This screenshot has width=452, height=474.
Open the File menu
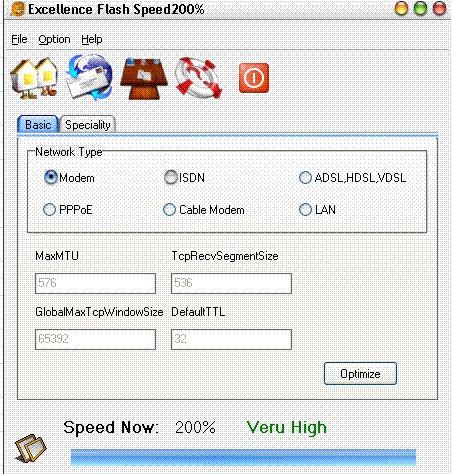19,39
